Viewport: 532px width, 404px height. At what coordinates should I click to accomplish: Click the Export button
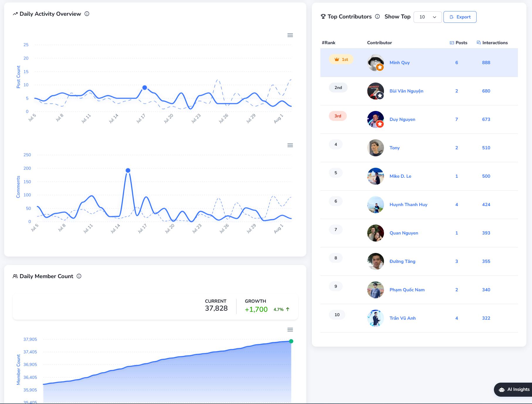click(x=460, y=17)
